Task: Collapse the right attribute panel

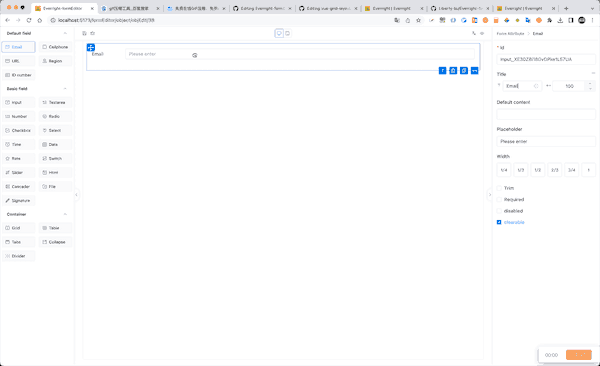Action: pos(490,195)
